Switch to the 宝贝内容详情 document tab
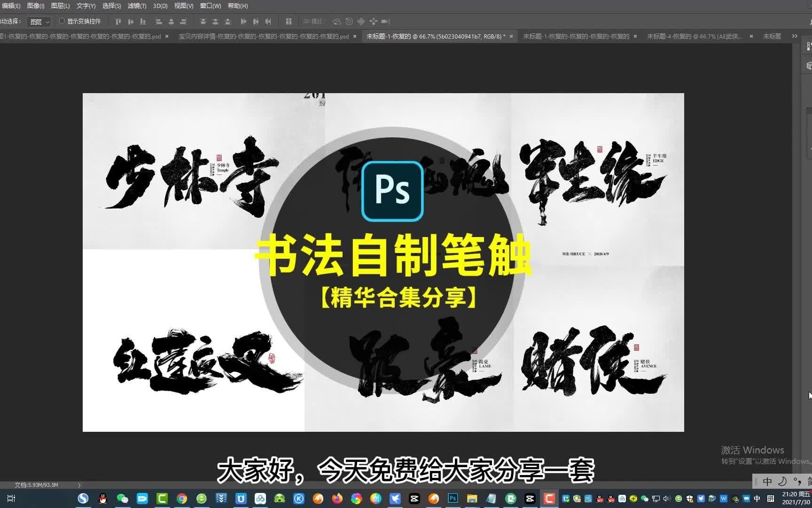 pyautogui.click(x=263, y=36)
